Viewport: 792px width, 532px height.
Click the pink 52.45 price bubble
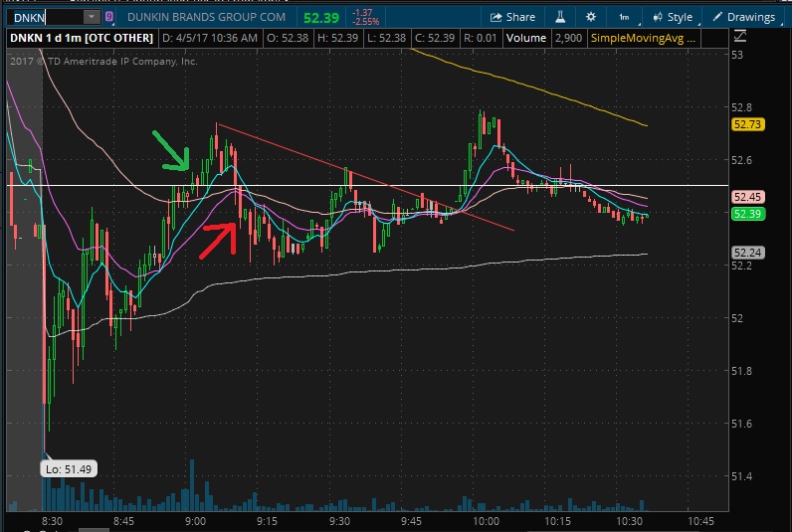tap(747, 197)
